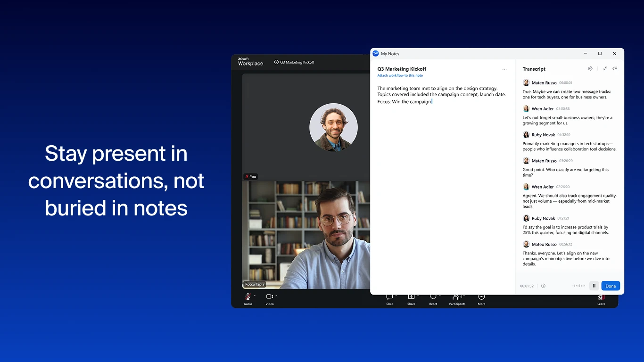Click the Attach workflow to this note link
This screenshot has width=644, height=362.
click(400, 75)
